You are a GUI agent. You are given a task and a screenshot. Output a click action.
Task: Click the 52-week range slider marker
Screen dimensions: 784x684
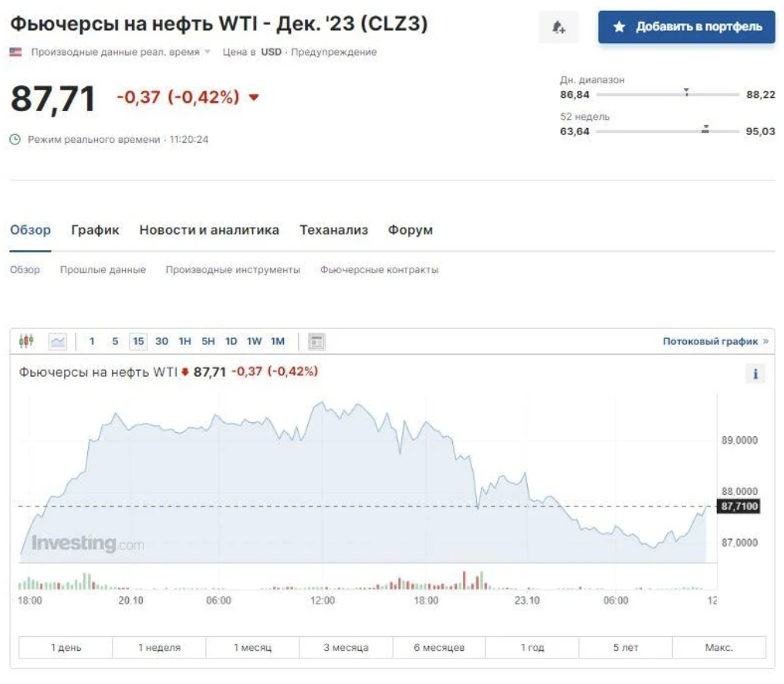coord(705,130)
